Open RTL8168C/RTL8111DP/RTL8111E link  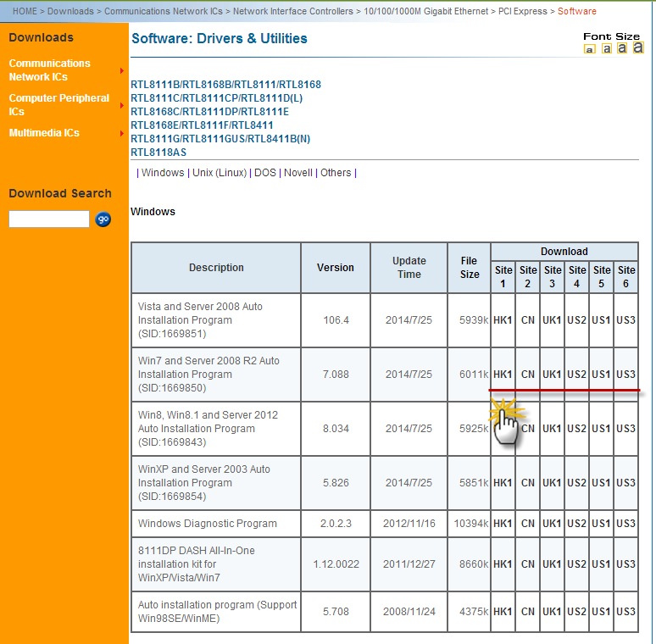(209, 112)
